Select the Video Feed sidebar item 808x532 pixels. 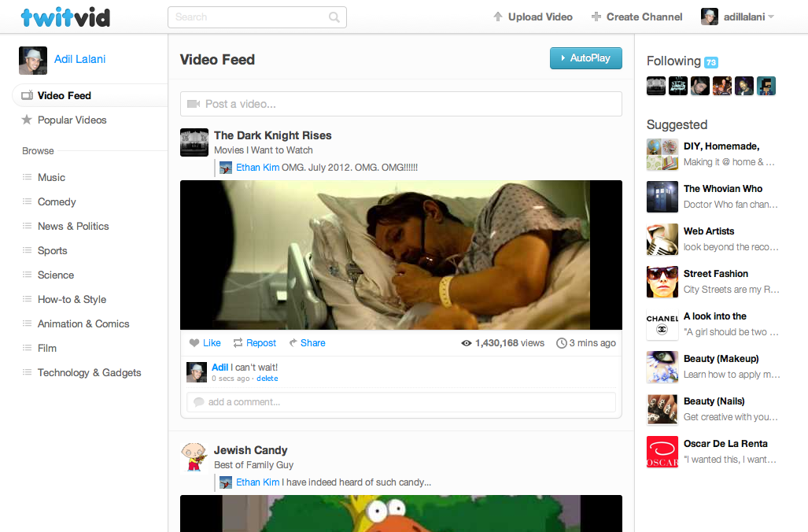pyautogui.click(x=64, y=96)
